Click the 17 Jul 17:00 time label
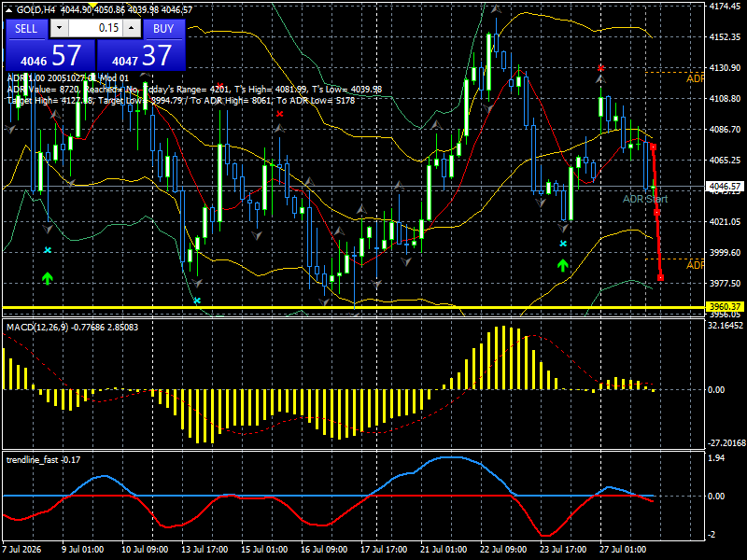Screen dimensions: 747x560 click(384, 549)
